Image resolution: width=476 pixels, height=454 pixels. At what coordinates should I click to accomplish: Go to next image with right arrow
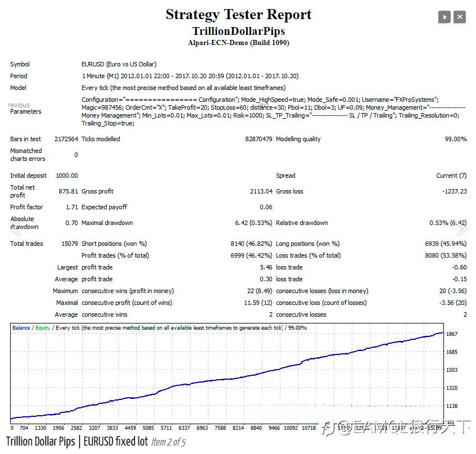461,230
